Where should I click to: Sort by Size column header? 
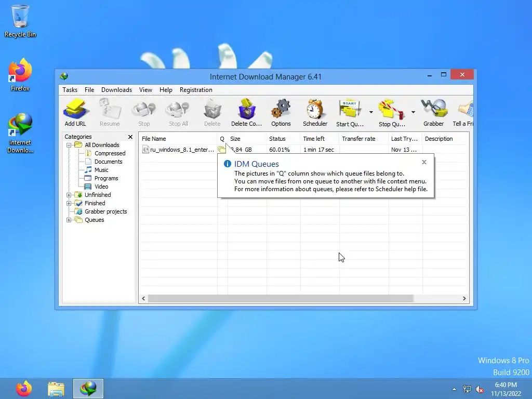click(x=247, y=139)
